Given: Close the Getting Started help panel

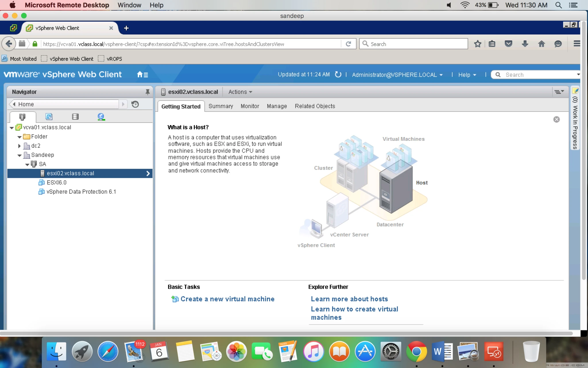Looking at the screenshot, I should (x=556, y=119).
